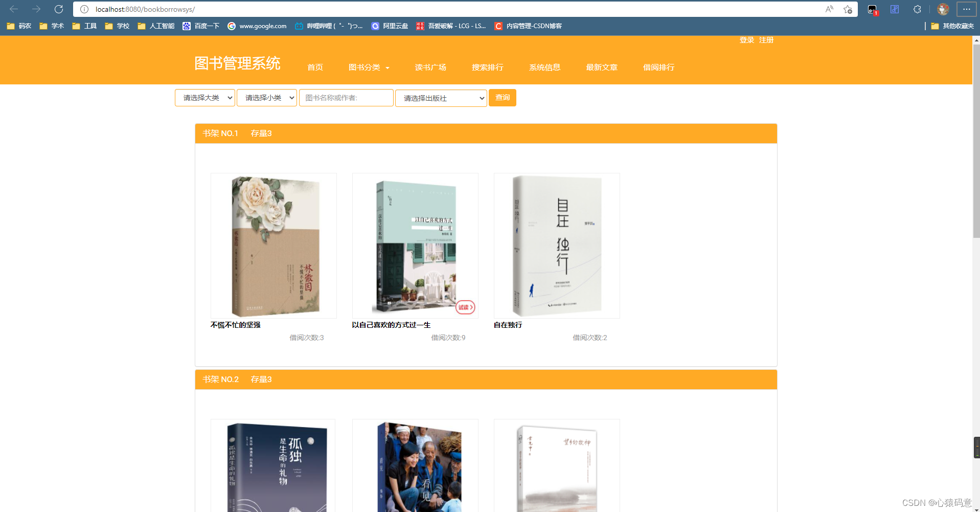Click the 借阅次数:3 text
This screenshot has width=980, height=512.
tap(306, 338)
